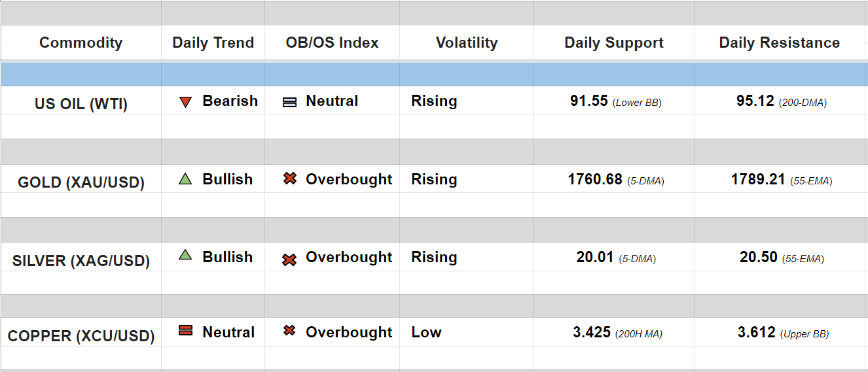Click the SILVER (XAG/USD) cell
The width and height of the screenshot is (868, 372).
(81, 261)
